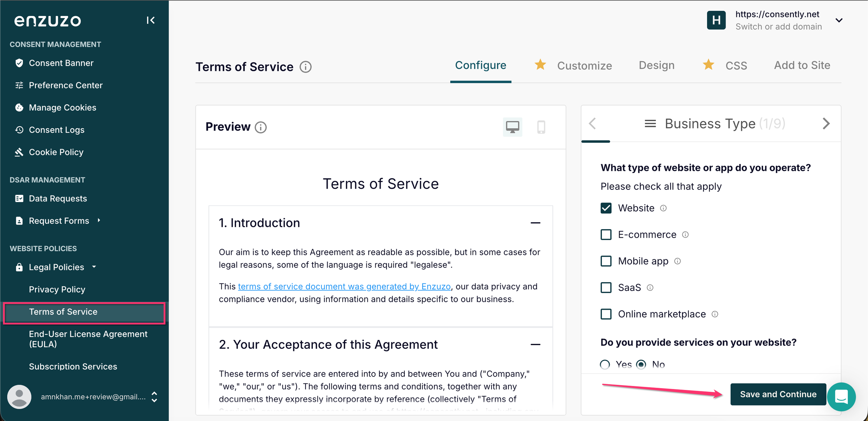Click info icon beside Terms of Service title

pyautogui.click(x=306, y=67)
